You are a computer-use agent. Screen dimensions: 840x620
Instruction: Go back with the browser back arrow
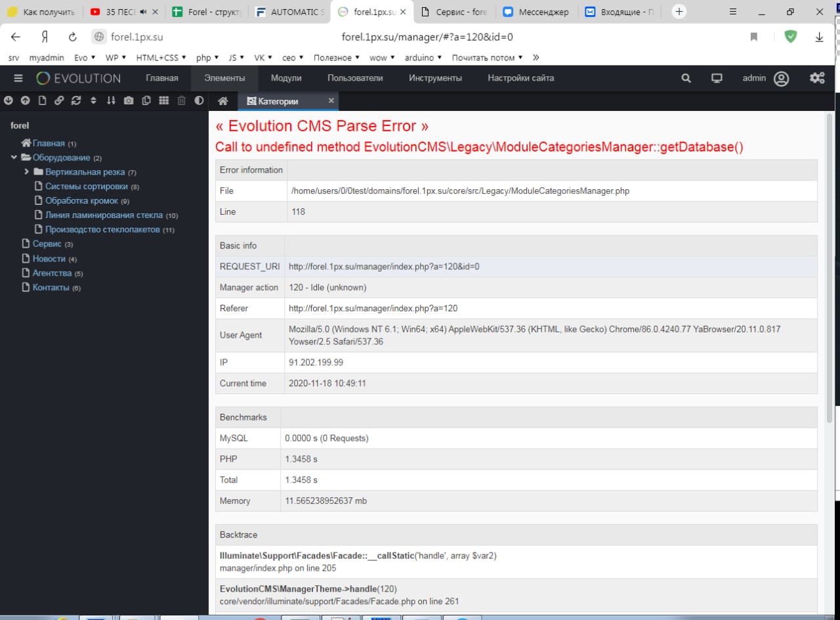click(16, 37)
